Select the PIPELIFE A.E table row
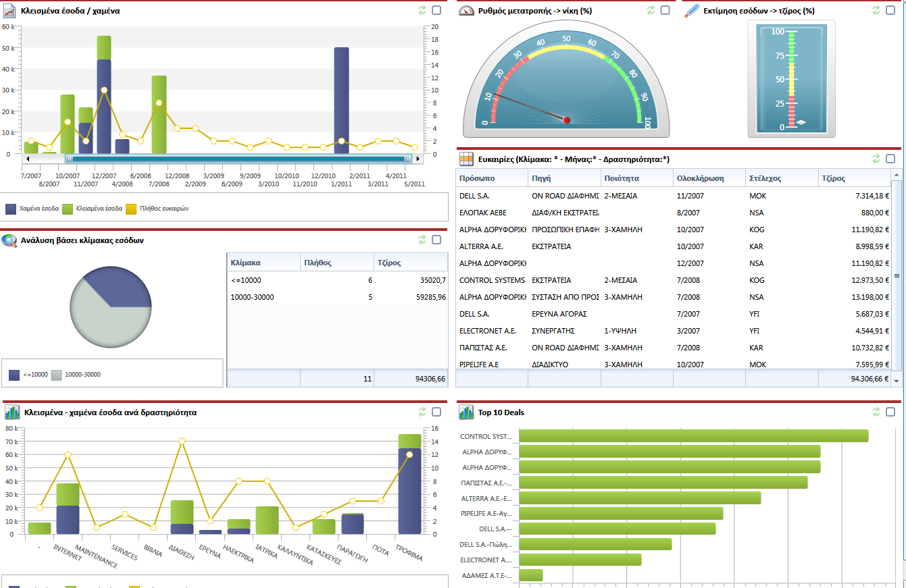906x588 pixels. [x=674, y=365]
